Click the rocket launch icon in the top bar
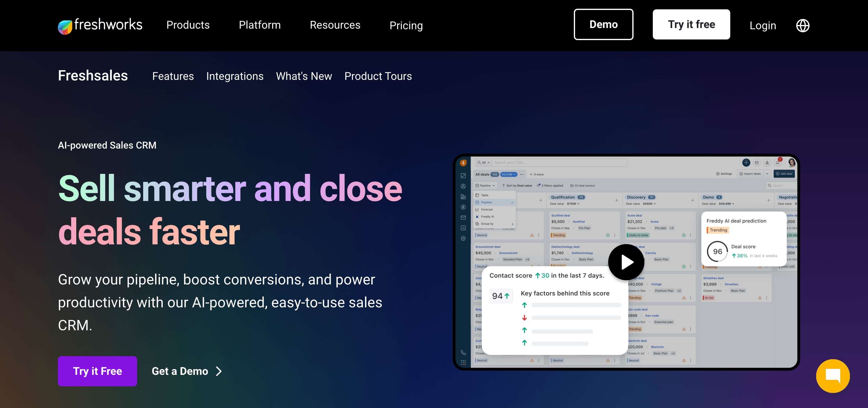This screenshot has height=408, width=868. tap(767, 163)
